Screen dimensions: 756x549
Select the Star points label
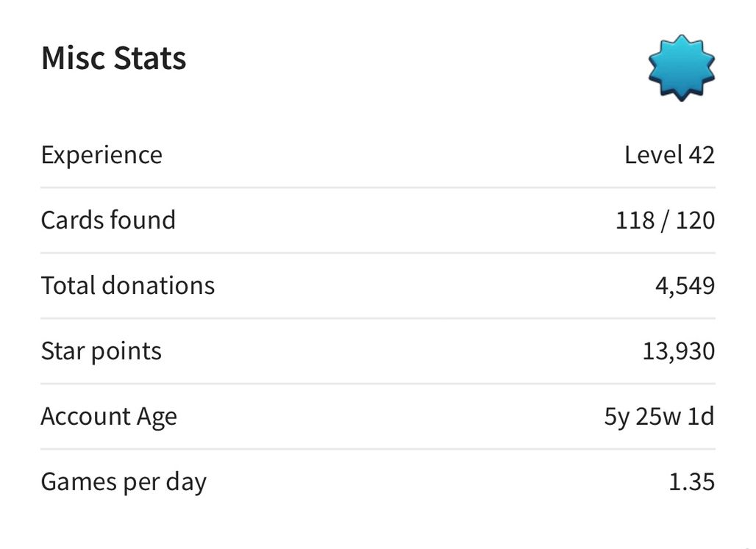[101, 351]
